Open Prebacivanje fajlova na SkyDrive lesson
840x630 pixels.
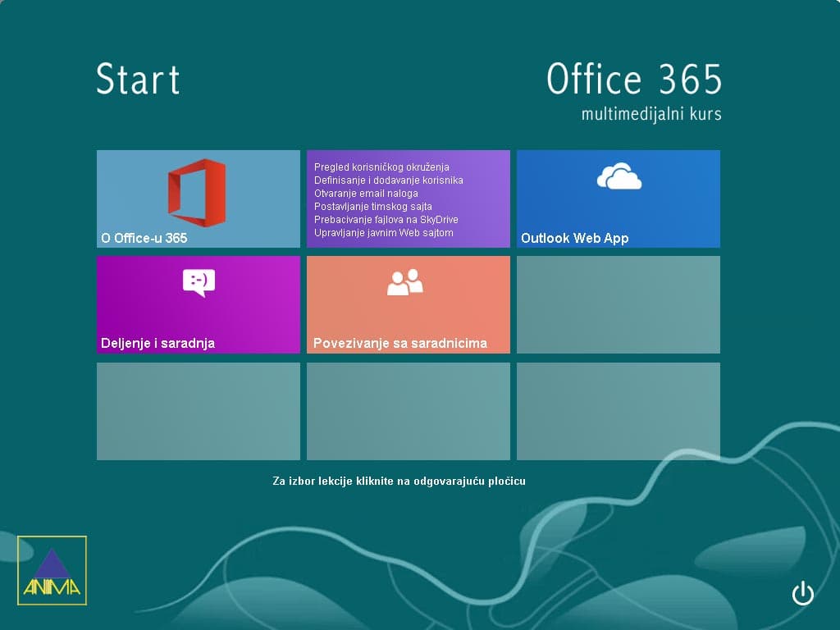click(x=386, y=219)
